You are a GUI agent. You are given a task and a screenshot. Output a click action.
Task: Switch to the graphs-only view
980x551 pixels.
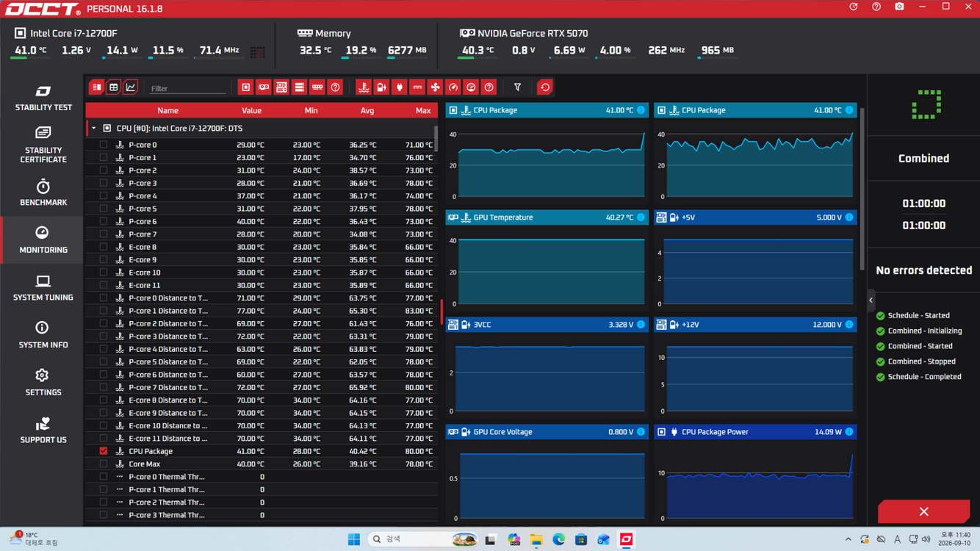(130, 87)
